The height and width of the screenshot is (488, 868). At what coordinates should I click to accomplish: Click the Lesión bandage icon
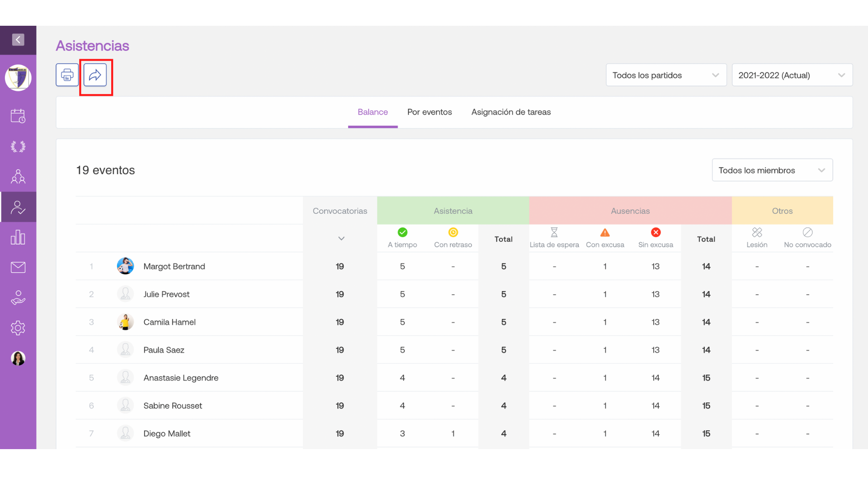(x=757, y=232)
